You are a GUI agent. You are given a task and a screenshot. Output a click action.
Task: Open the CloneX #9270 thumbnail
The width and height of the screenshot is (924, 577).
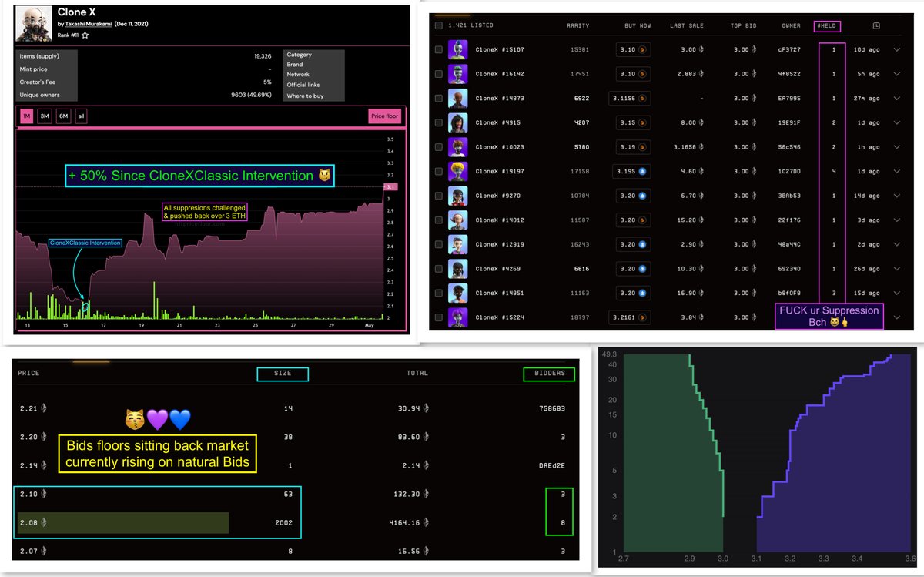[x=458, y=196]
